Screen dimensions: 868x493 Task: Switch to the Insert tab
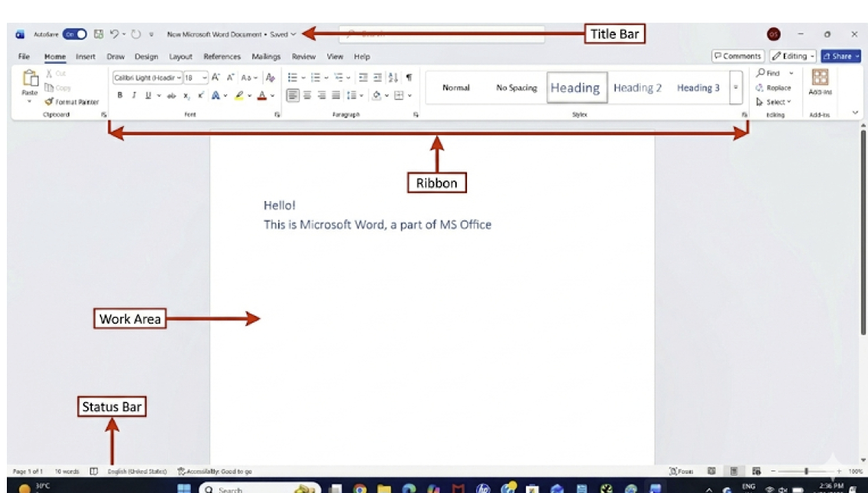click(85, 57)
